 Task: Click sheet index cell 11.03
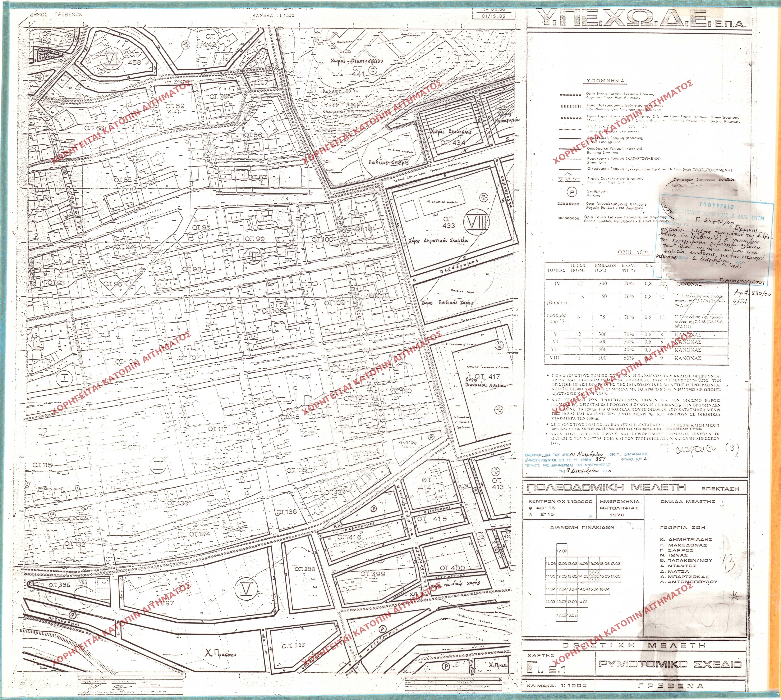(550, 601)
